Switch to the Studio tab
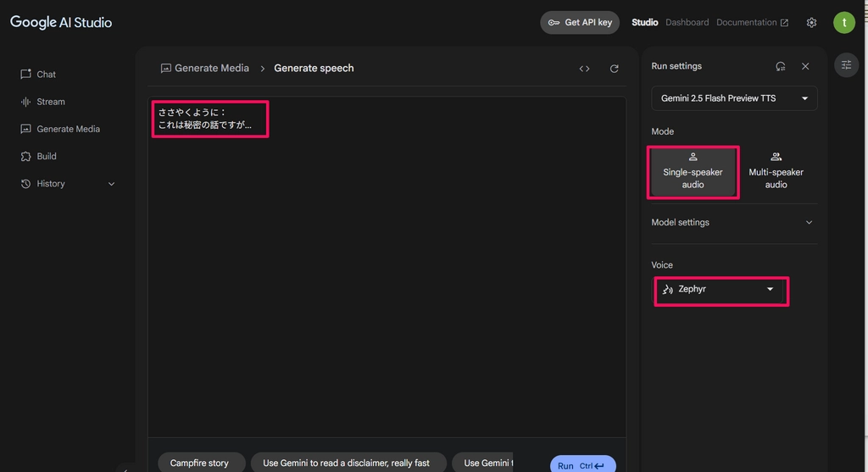Image resolution: width=868 pixels, height=472 pixels. pos(644,23)
